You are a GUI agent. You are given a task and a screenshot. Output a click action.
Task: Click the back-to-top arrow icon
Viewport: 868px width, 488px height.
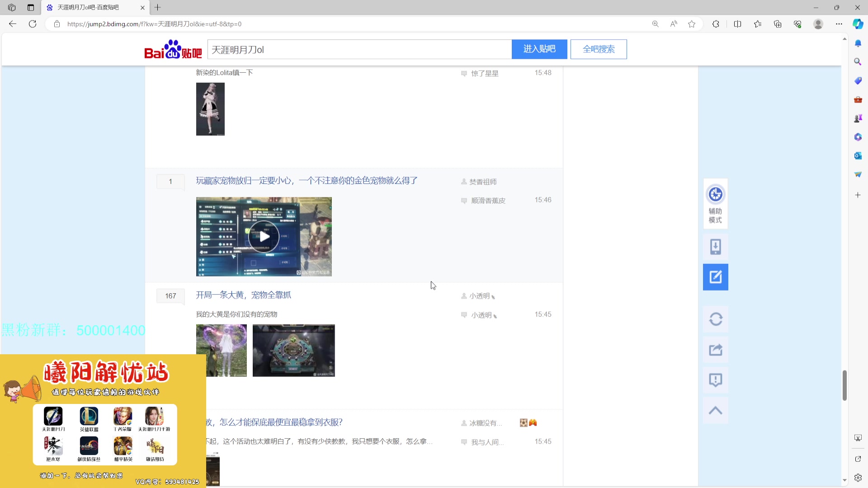pyautogui.click(x=715, y=410)
